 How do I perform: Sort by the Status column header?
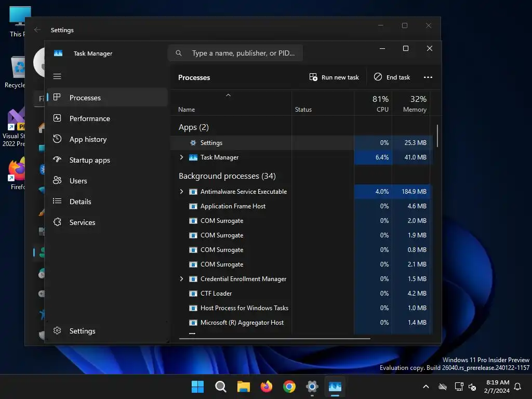pos(323,103)
